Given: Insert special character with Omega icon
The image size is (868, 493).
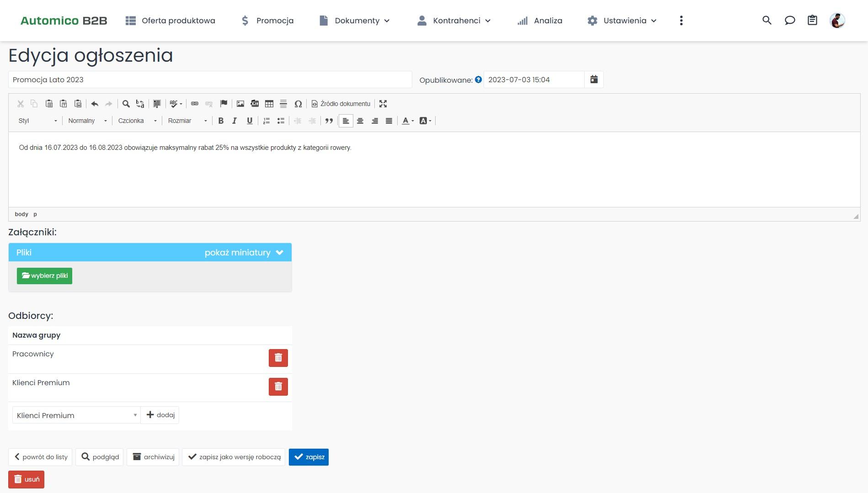Looking at the screenshot, I should [298, 104].
